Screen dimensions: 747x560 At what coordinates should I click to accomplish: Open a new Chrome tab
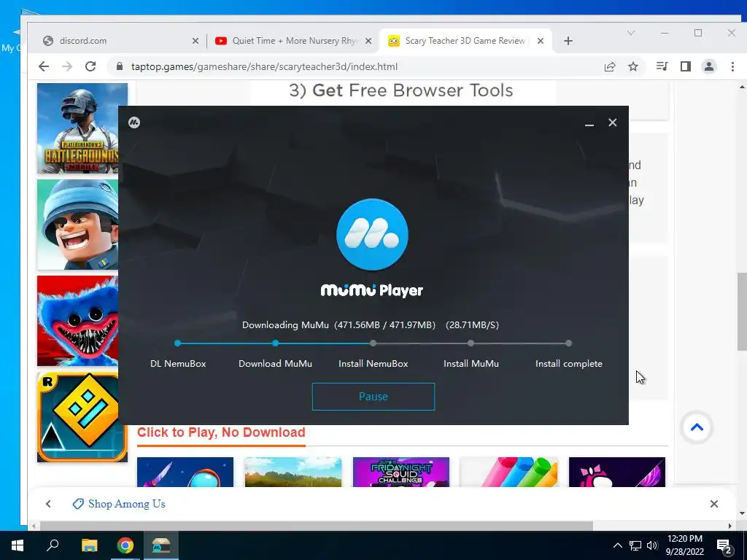[568, 41]
